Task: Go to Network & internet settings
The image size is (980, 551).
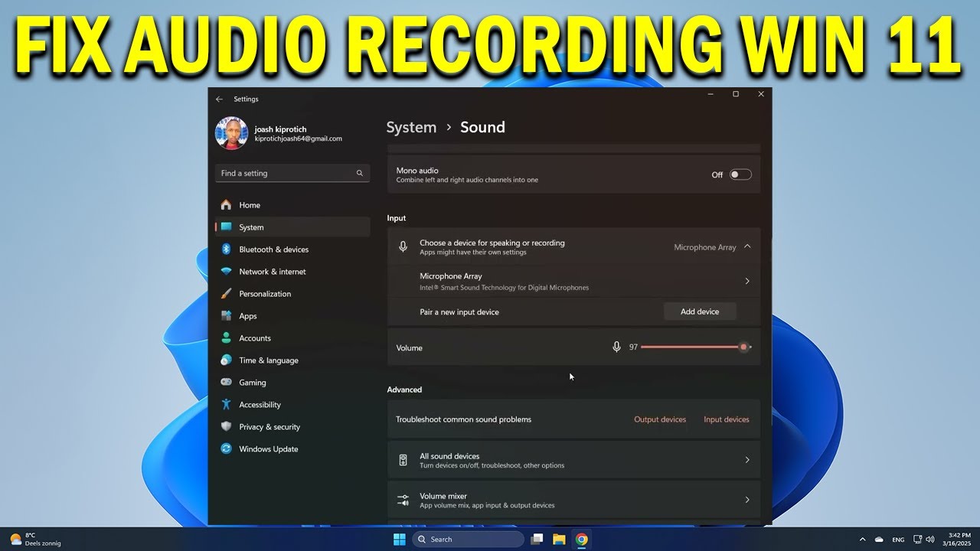Action: [x=292, y=272]
